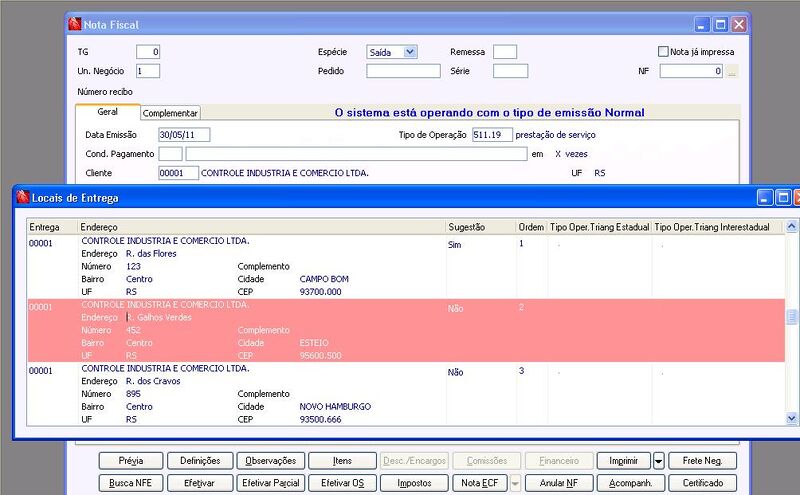Open the Impostos button
The height and width of the screenshot is (495, 800).
pyautogui.click(x=414, y=483)
